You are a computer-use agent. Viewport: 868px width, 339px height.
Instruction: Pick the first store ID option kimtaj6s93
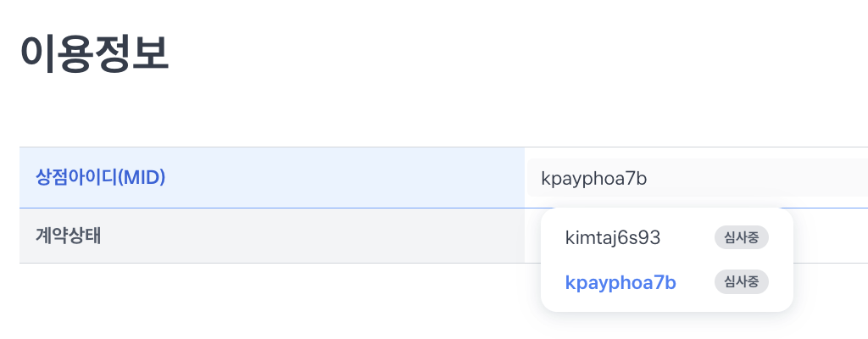click(x=613, y=238)
